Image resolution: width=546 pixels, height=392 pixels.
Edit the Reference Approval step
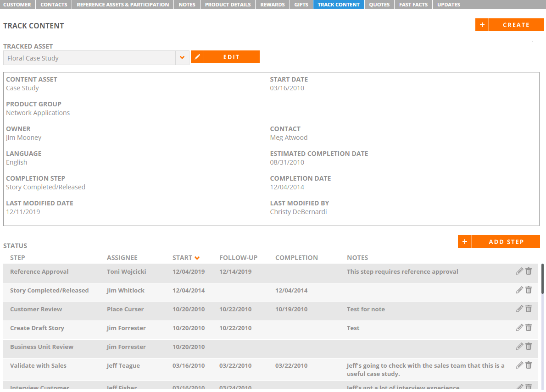pos(519,271)
